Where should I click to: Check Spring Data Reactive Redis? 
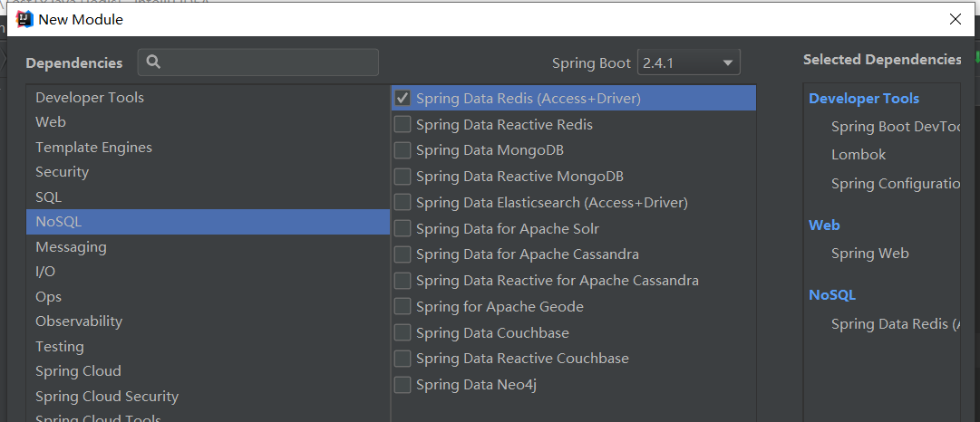[403, 124]
